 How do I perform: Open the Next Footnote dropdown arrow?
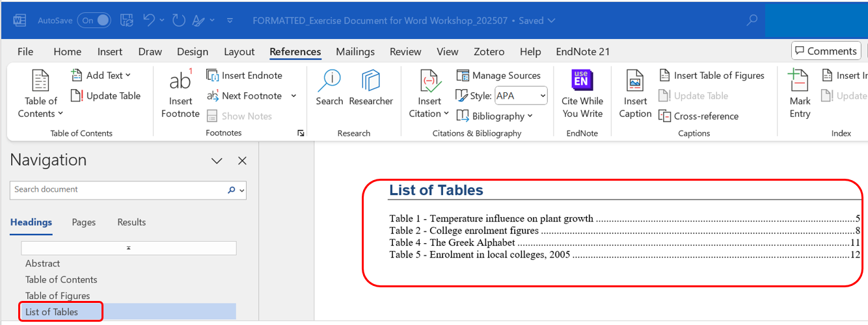pos(293,96)
